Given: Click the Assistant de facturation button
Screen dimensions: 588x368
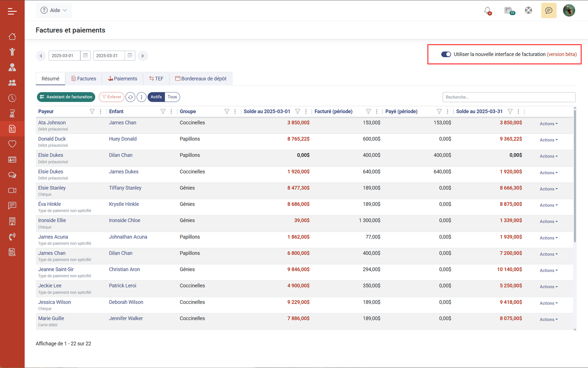Looking at the screenshot, I should click(66, 97).
